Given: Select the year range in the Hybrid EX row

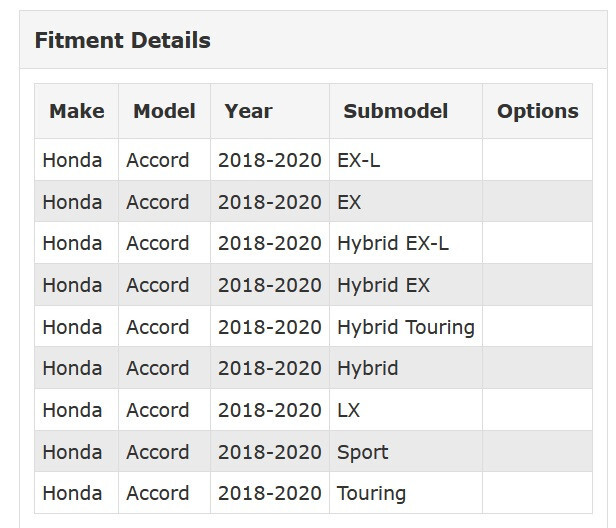Looking at the screenshot, I should (x=270, y=285).
